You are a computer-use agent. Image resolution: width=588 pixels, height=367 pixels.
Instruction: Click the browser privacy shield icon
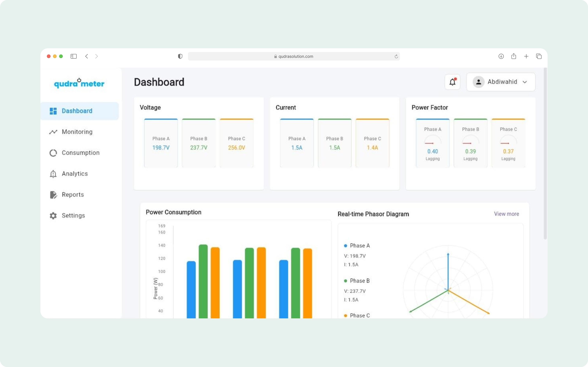pos(180,56)
